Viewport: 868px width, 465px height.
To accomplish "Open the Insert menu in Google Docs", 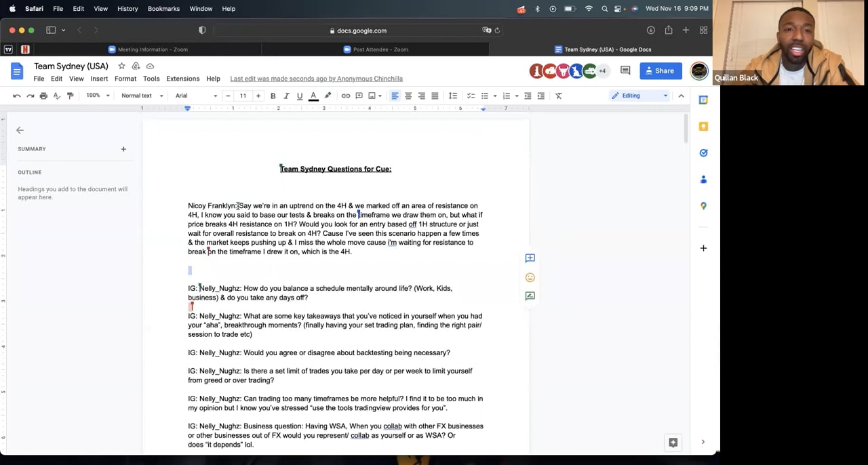I will coord(99,79).
